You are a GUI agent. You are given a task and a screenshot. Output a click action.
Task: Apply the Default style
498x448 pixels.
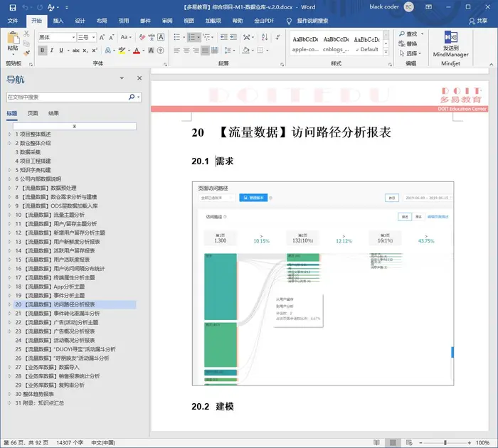tap(367, 44)
